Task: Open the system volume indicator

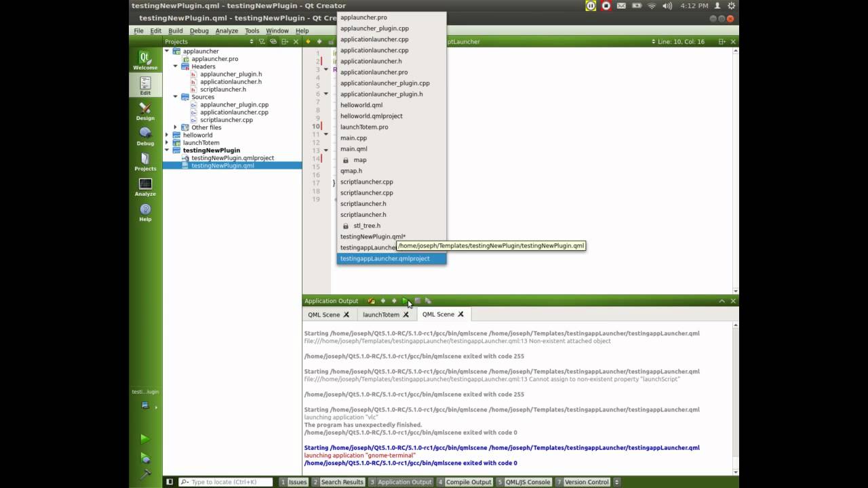Action: point(667,6)
